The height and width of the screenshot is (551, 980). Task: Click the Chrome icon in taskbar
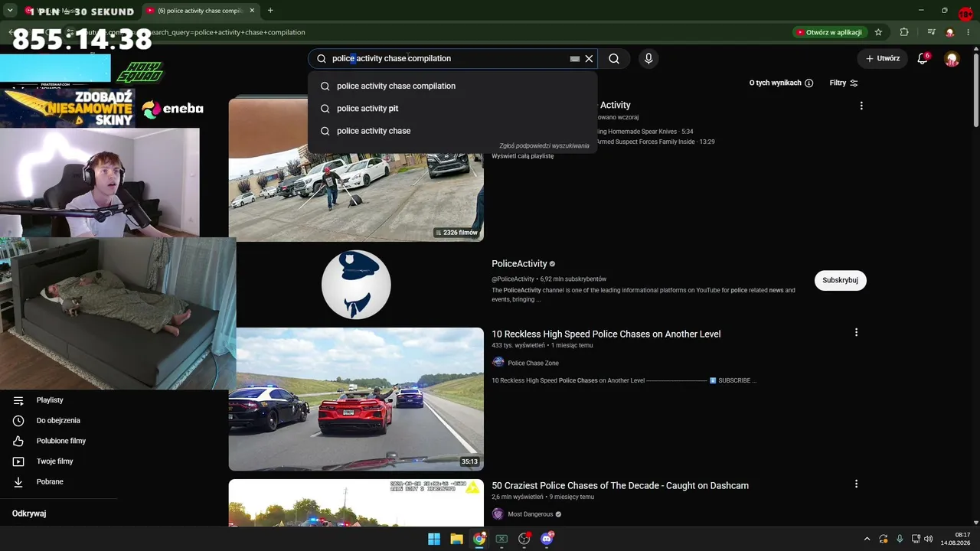point(479,539)
